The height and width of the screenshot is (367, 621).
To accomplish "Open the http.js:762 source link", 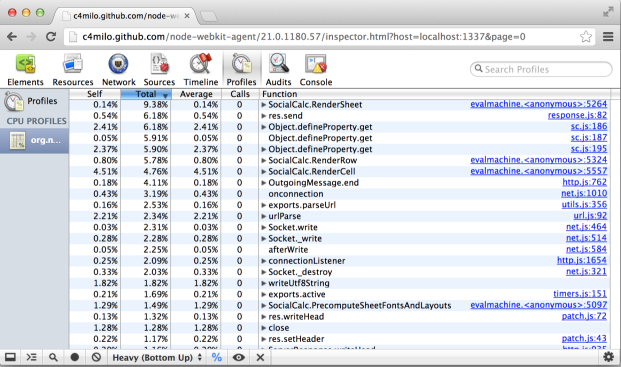I will coord(585,182).
